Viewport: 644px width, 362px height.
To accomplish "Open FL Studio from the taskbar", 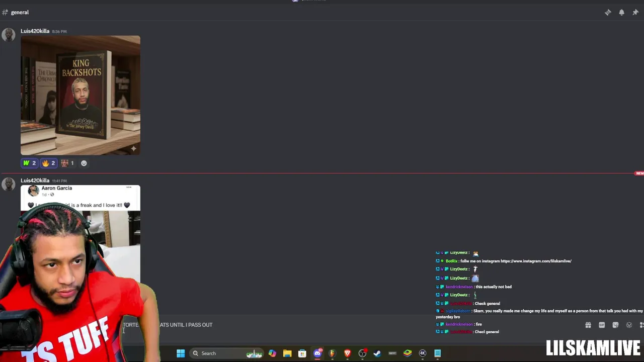I will [x=332, y=353].
